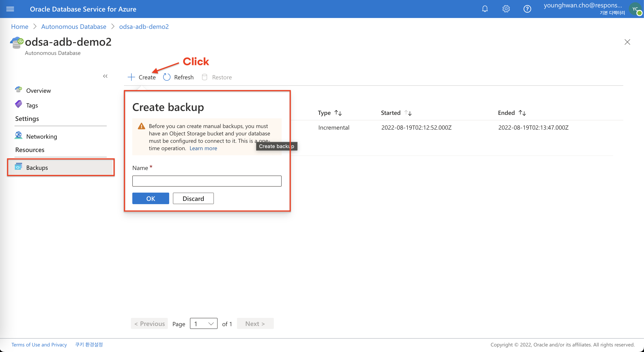
Task: Open the help question mark icon
Action: (527, 9)
